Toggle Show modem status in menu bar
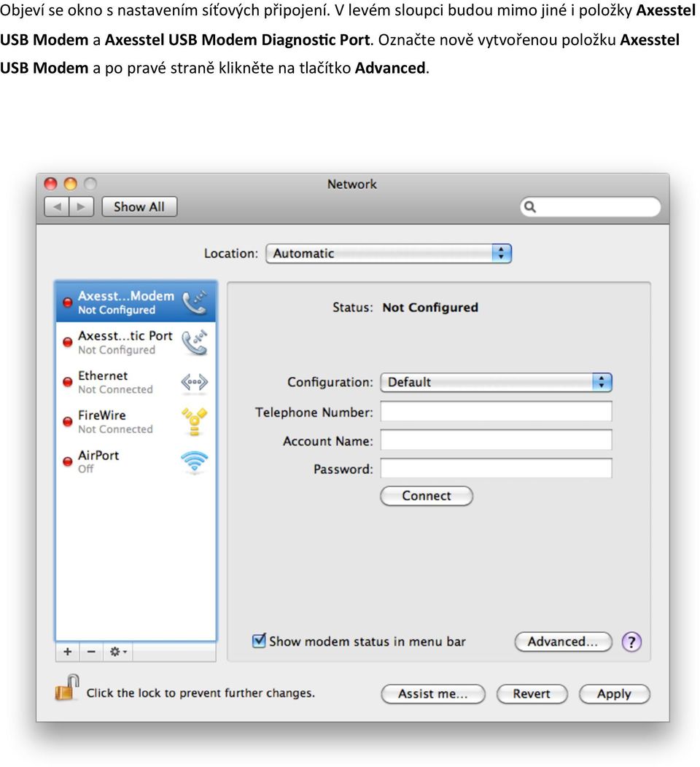The image size is (700, 767). (259, 641)
